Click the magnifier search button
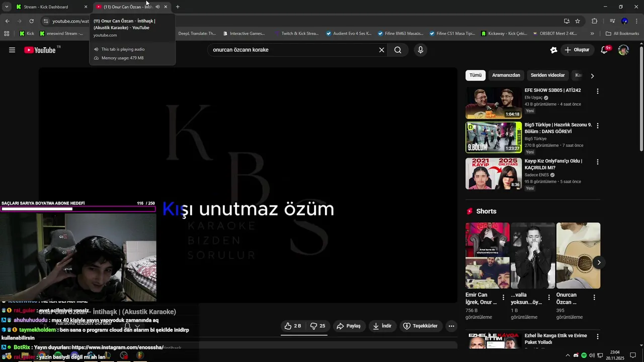 tap(397, 50)
